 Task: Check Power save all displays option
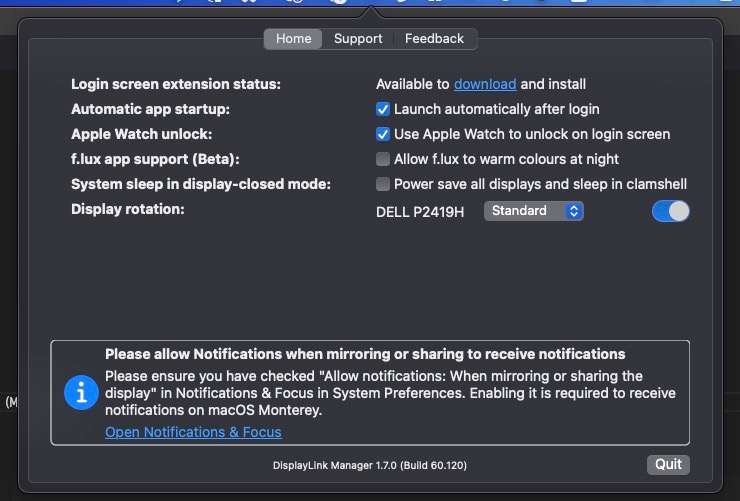point(383,184)
